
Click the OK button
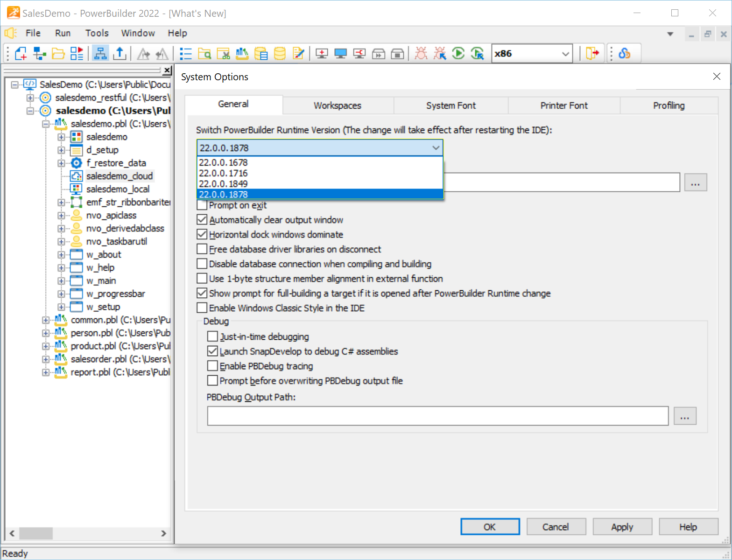coord(490,527)
